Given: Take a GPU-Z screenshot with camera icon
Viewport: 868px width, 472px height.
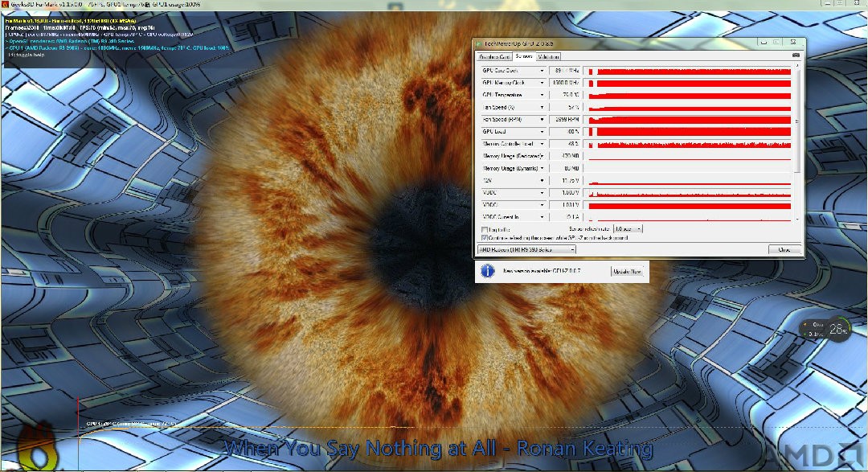Looking at the screenshot, I should [796, 55].
